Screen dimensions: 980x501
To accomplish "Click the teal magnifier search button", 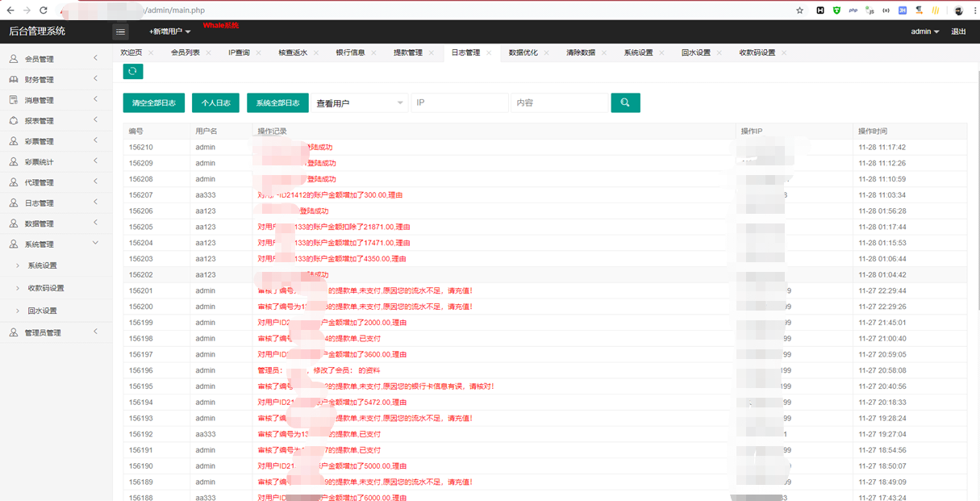I will pyautogui.click(x=625, y=102).
